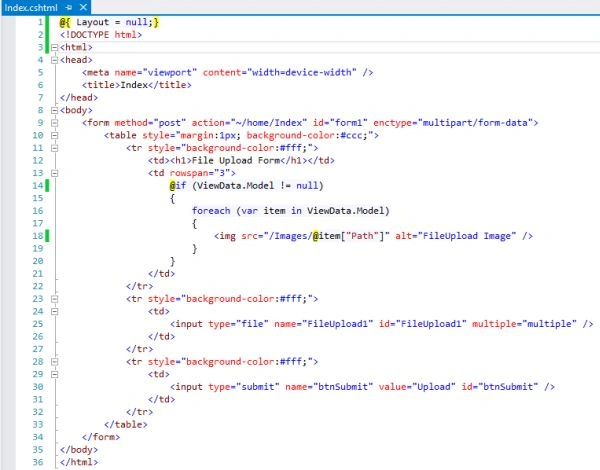Click id="FileUpload1" attribute
The width and height of the screenshot is (600, 470).
point(422,324)
